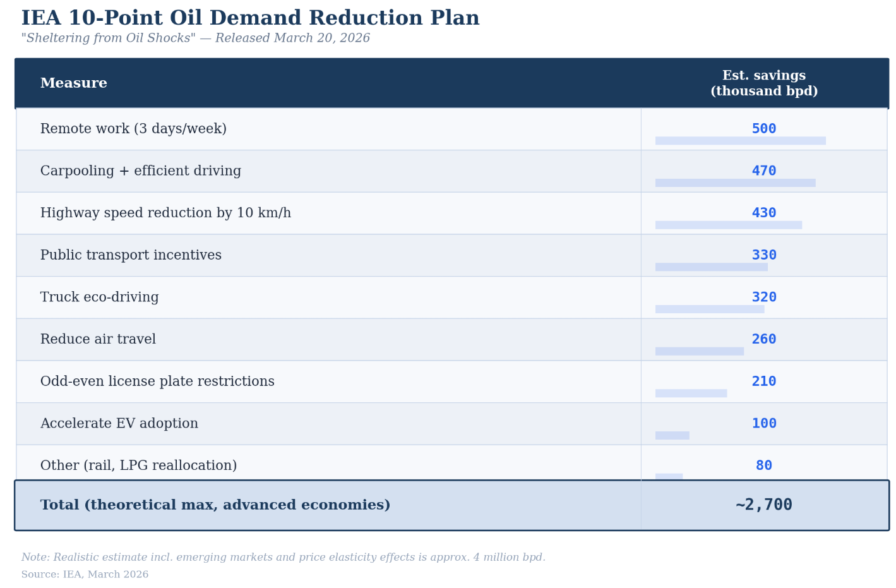Click the value 330

click(x=764, y=255)
